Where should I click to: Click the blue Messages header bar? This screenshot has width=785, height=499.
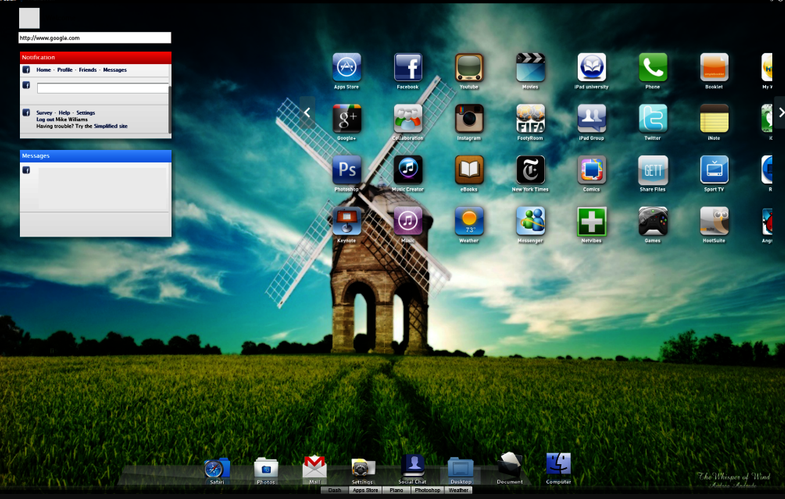(96, 156)
